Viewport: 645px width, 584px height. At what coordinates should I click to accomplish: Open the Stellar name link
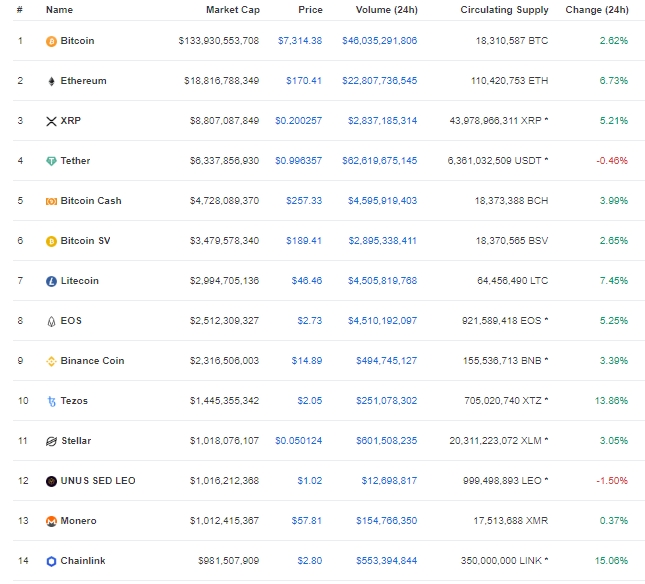point(76,440)
